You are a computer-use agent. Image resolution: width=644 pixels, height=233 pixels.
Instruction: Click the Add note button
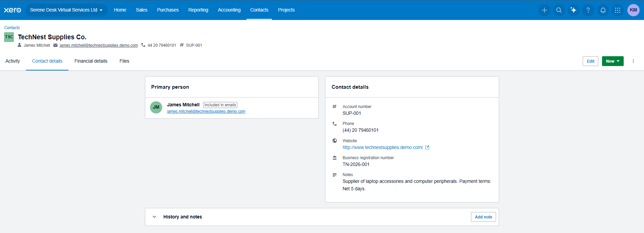pyautogui.click(x=484, y=217)
